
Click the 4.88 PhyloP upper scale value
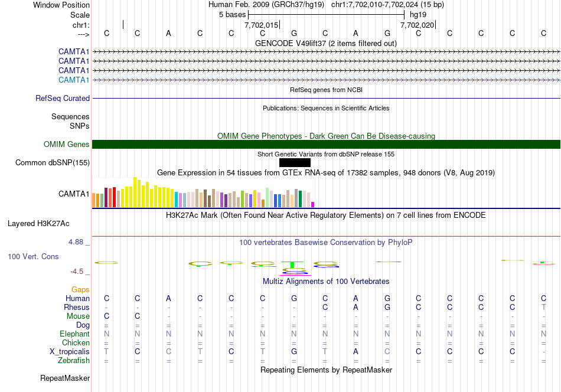click(76, 242)
